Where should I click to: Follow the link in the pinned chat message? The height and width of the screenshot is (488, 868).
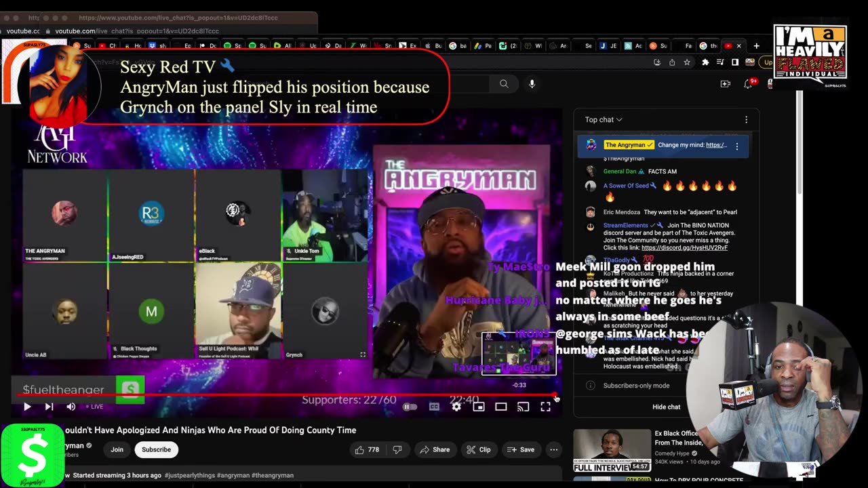(716, 145)
